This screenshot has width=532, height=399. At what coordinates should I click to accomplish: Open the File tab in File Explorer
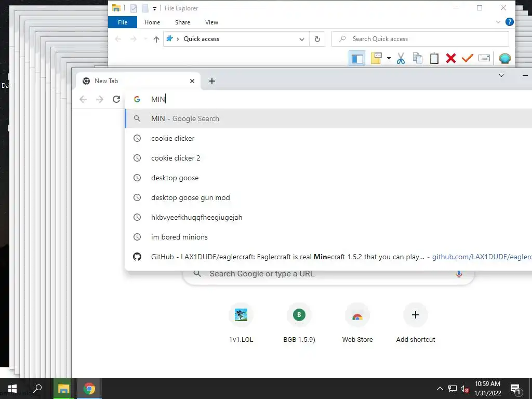[123, 22]
